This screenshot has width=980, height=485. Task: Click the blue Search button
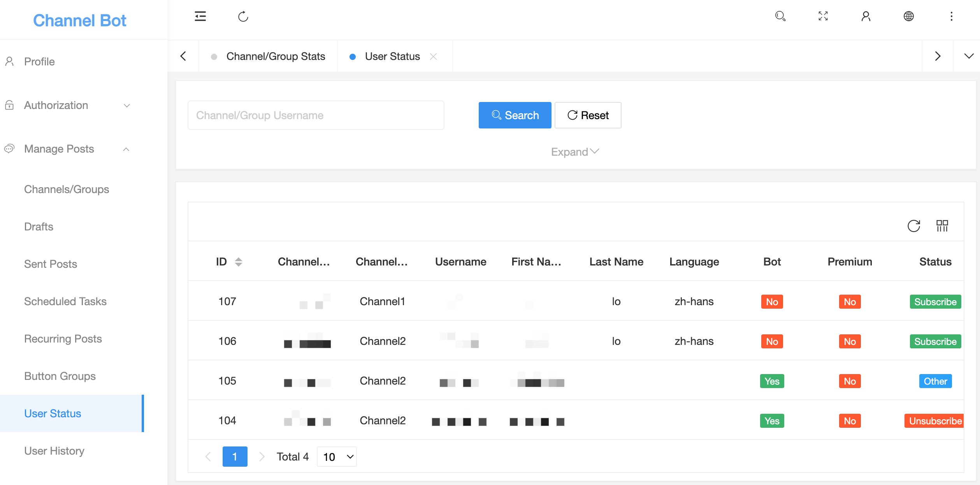[x=515, y=115]
